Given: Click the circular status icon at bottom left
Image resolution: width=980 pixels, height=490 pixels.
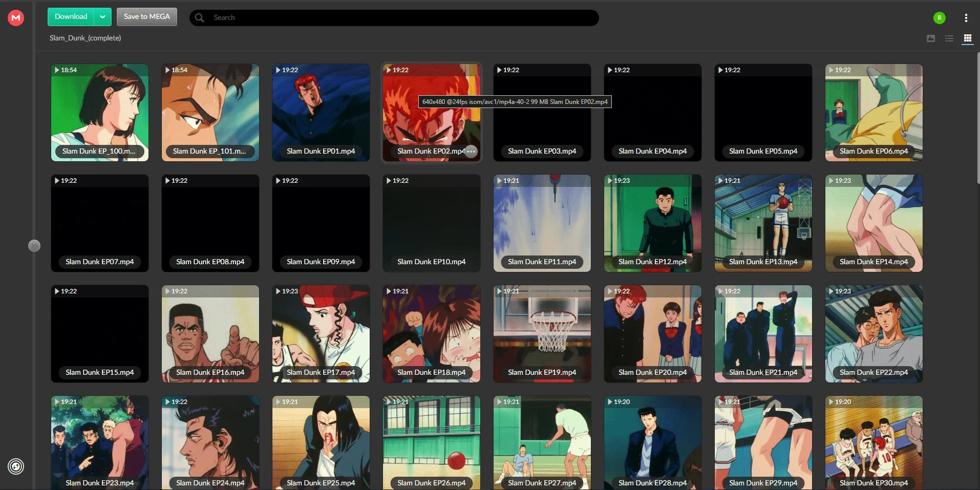Looking at the screenshot, I should click(16, 466).
